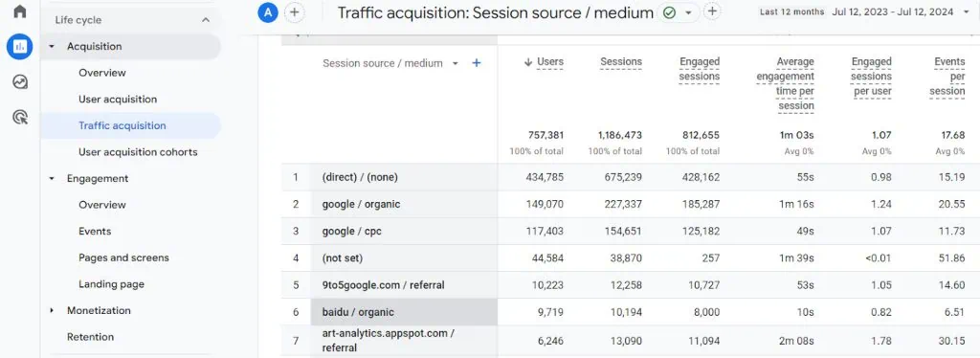Open the Home icon in sidebar
The width and height of the screenshot is (980, 358).
pos(19,11)
